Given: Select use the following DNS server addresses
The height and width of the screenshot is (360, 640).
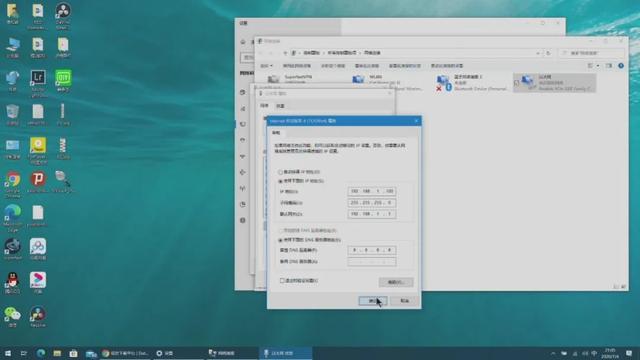Looking at the screenshot, I should click(x=309, y=240).
